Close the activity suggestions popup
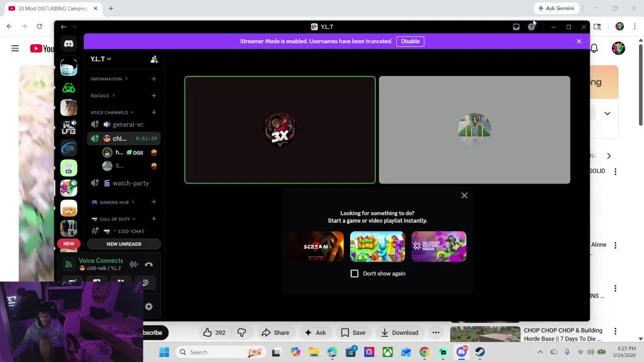The image size is (644, 362). [x=464, y=196]
